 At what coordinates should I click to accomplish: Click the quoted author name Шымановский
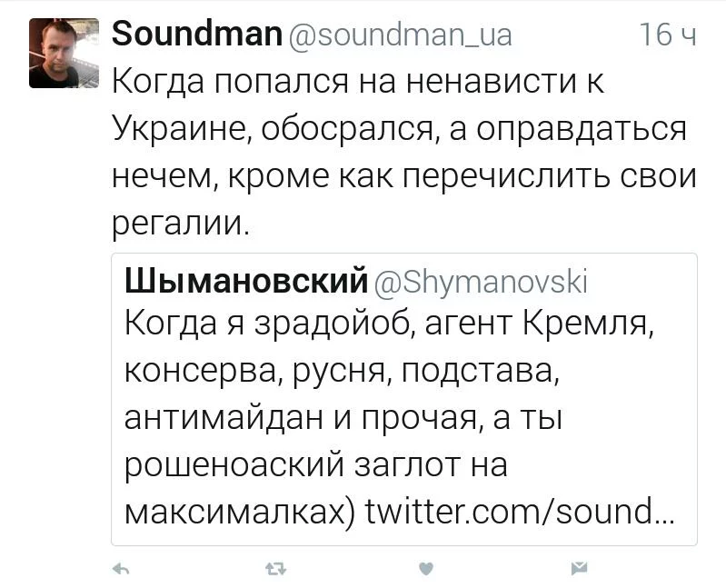(x=246, y=282)
